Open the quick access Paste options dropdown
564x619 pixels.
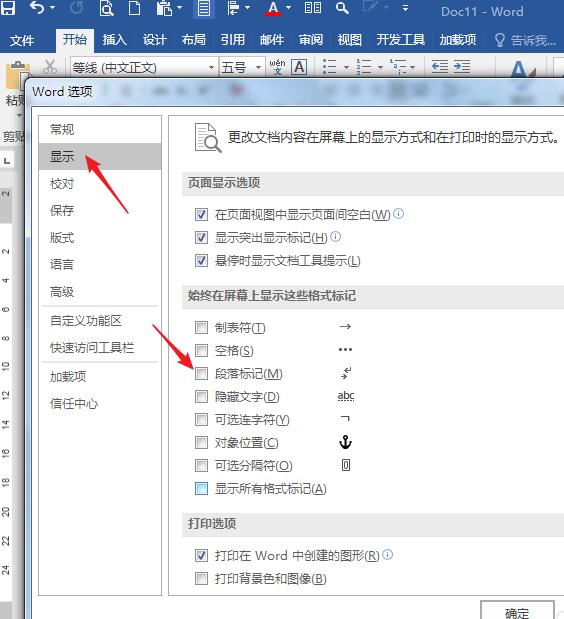point(179,8)
